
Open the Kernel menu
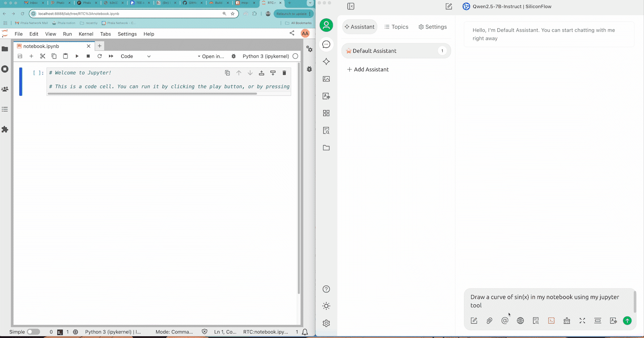(86, 34)
